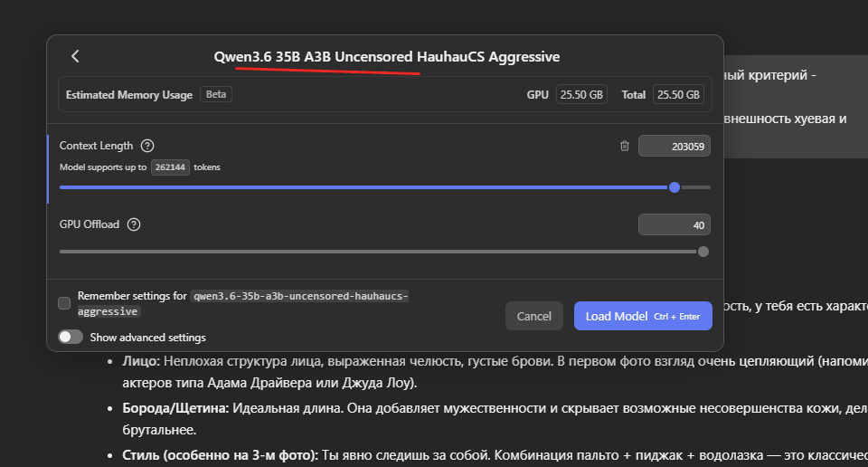Screen dimensions: 868x467
Task: Click the GPU 25.50 GB memory value
Action: click(x=581, y=95)
